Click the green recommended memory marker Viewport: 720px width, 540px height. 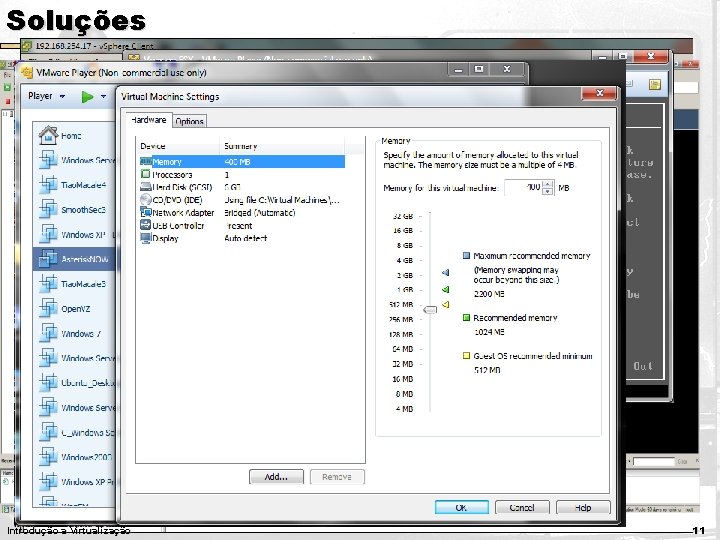coord(445,289)
